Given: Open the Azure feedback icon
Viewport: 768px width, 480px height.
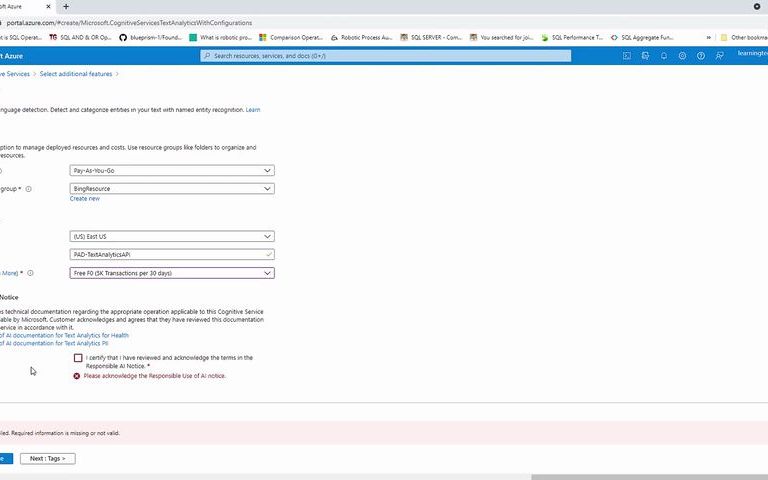Looking at the screenshot, I should tap(720, 56).
